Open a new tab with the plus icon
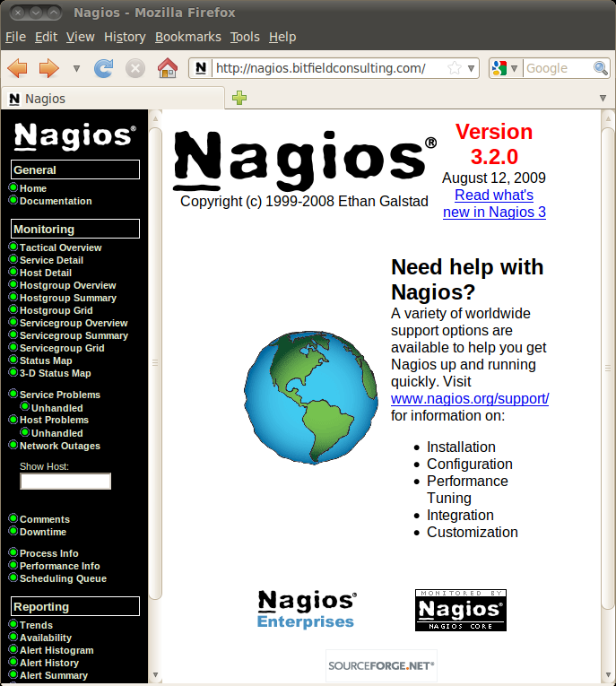 pyautogui.click(x=239, y=99)
